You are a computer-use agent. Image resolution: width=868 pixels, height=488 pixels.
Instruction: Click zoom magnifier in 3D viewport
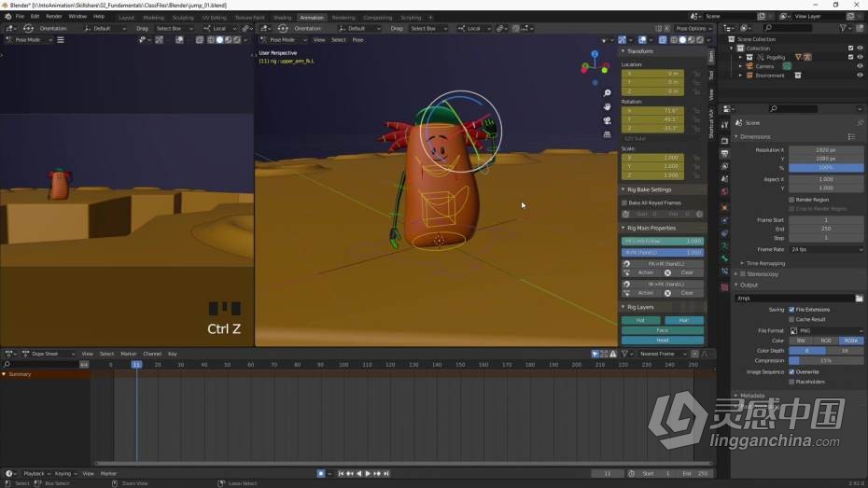(x=608, y=93)
